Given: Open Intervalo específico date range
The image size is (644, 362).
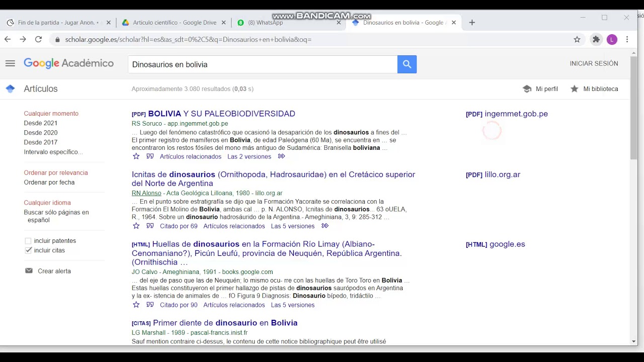Looking at the screenshot, I should click(x=53, y=152).
